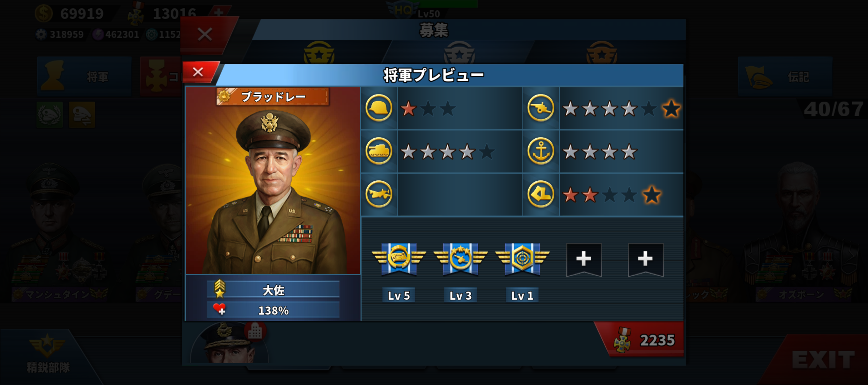This screenshot has height=385, width=868.
Task: Select the Lv 5 tank medal
Action: tap(399, 259)
